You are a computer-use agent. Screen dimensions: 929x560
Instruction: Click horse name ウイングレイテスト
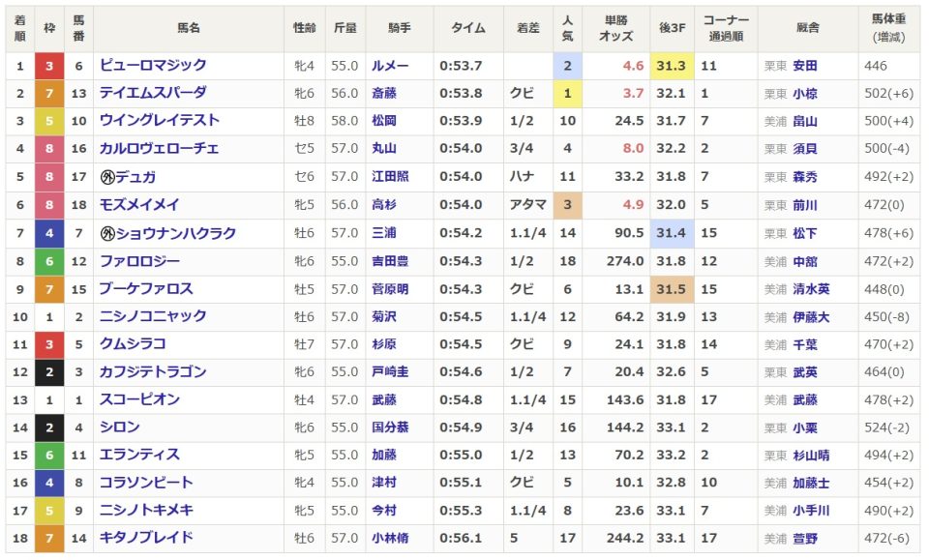point(160,122)
